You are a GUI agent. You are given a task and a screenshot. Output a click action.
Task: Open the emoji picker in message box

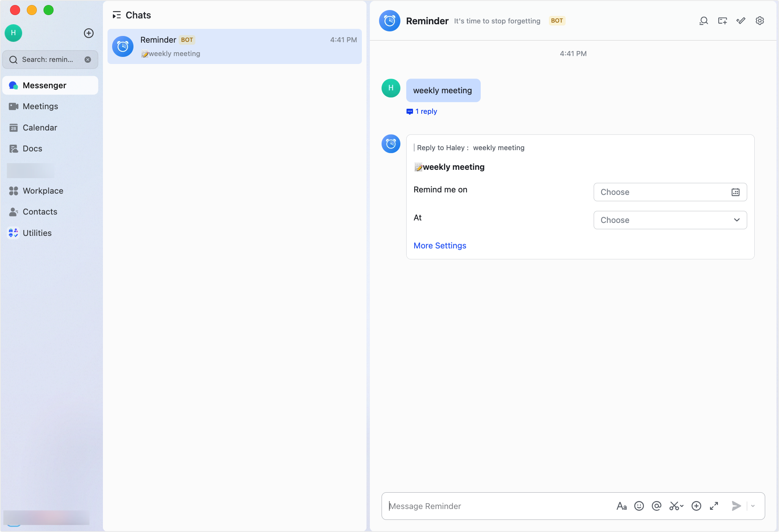coord(639,506)
